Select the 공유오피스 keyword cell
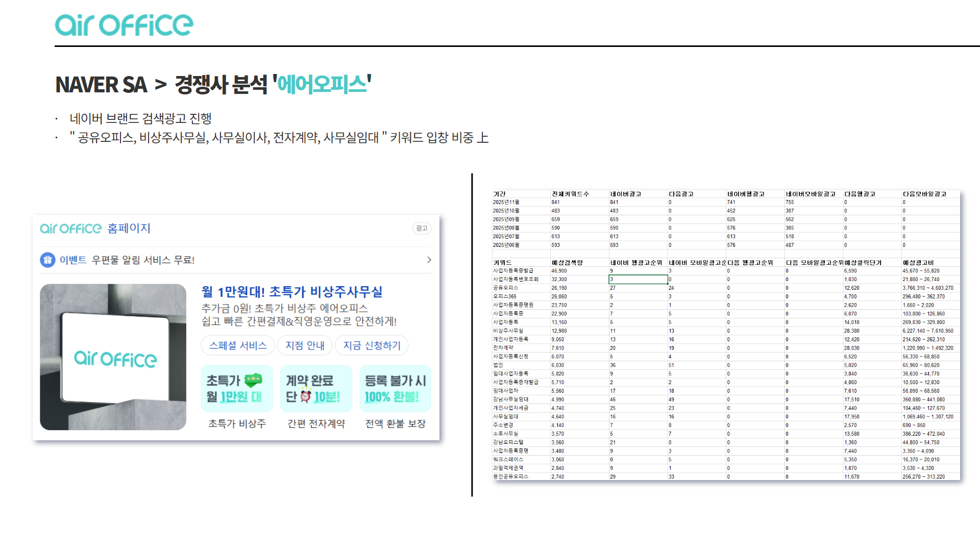This screenshot has height=551, width=980. 506,288
